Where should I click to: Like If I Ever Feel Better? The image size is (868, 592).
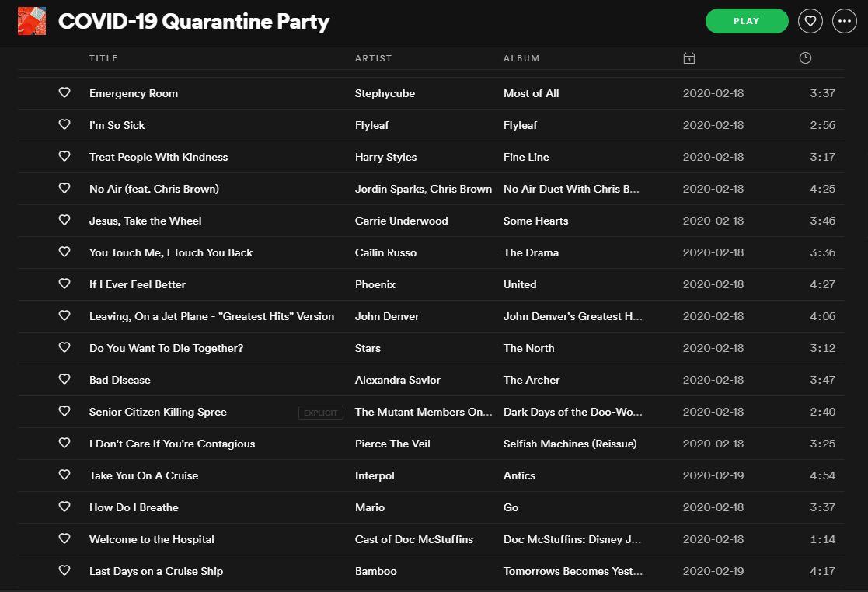[x=64, y=284]
